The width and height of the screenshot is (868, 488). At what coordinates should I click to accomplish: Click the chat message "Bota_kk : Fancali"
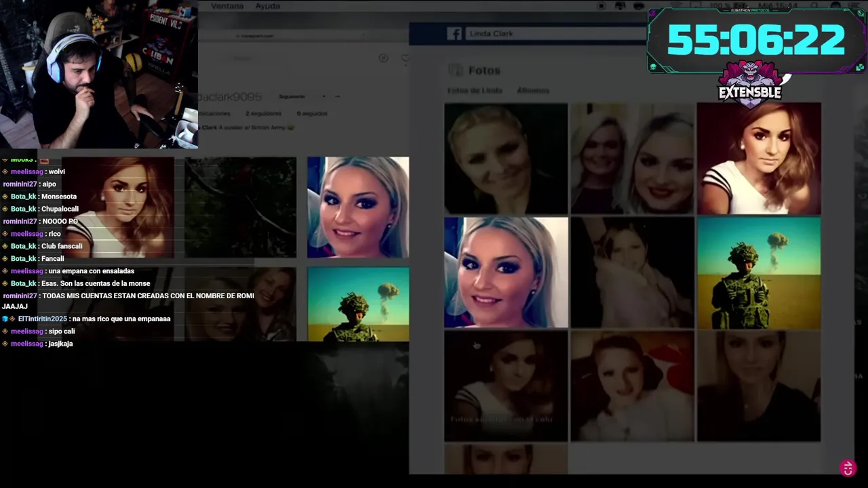click(x=33, y=258)
